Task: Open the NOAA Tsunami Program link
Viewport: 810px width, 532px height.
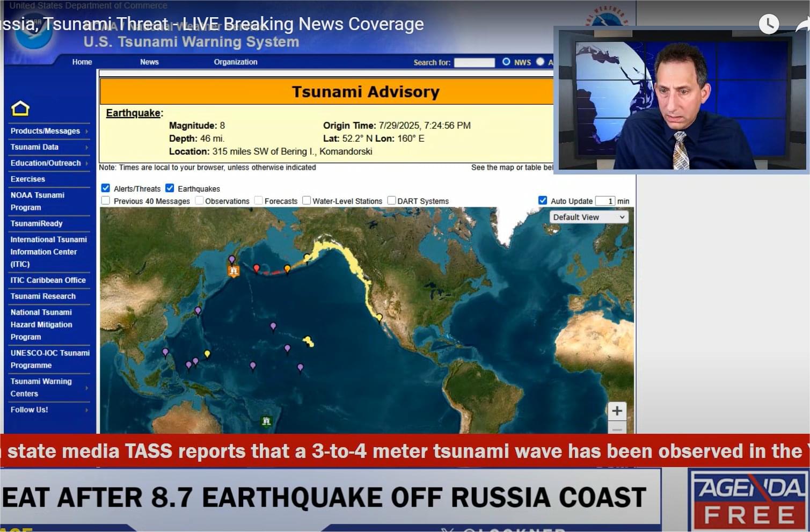Action: coord(38,201)
